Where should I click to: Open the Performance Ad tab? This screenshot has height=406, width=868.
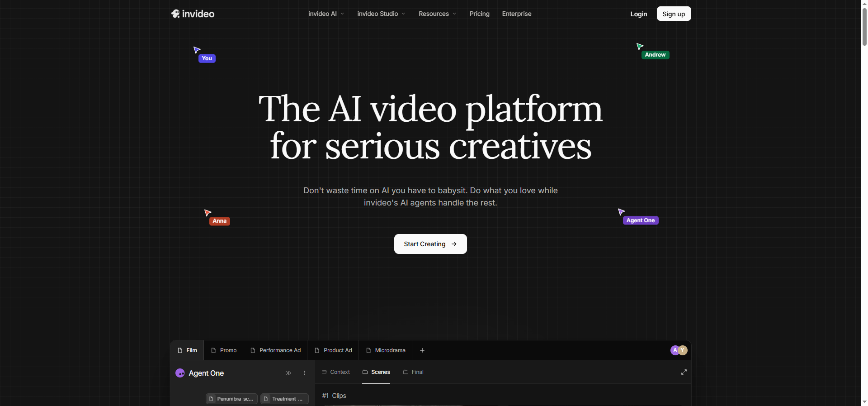point(275,350)
